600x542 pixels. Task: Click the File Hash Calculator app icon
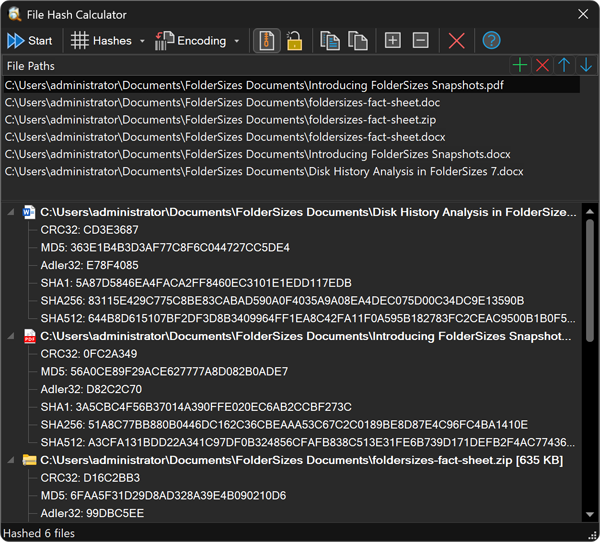pyautogui.click(x=15, y=15)
